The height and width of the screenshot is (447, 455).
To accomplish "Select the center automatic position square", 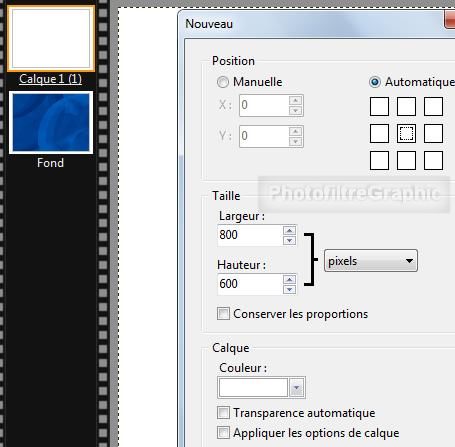I will tap(406, 133).
